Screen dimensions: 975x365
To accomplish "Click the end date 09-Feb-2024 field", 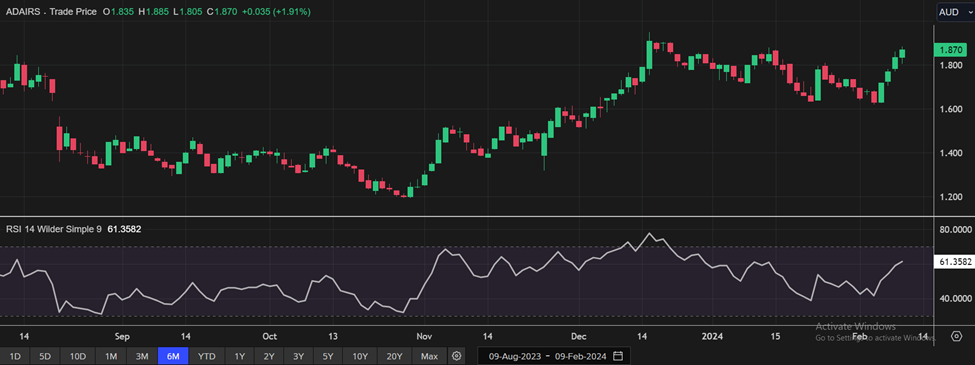I will pos(582,356).
